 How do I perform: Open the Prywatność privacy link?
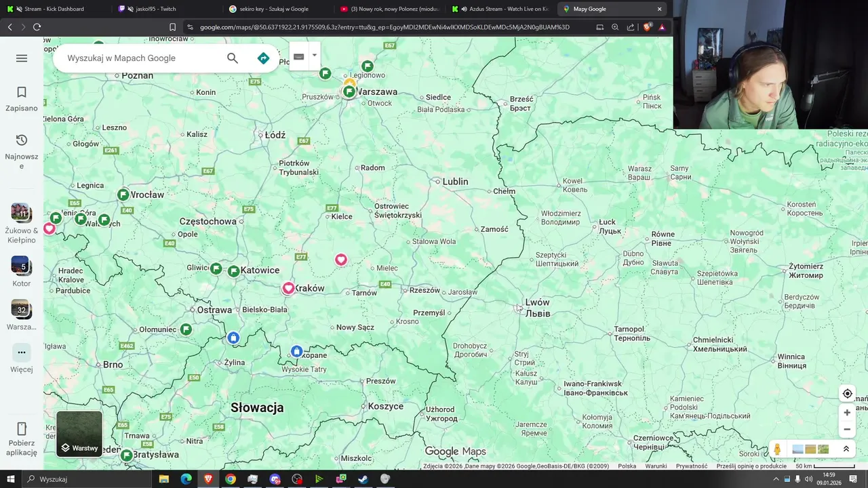(x=692, y=466)
